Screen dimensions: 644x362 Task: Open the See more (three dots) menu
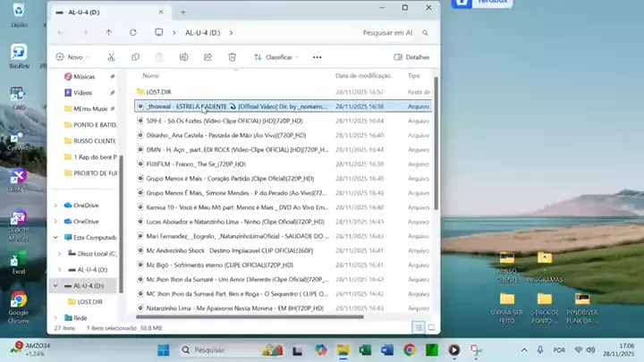tap(317, 56)
